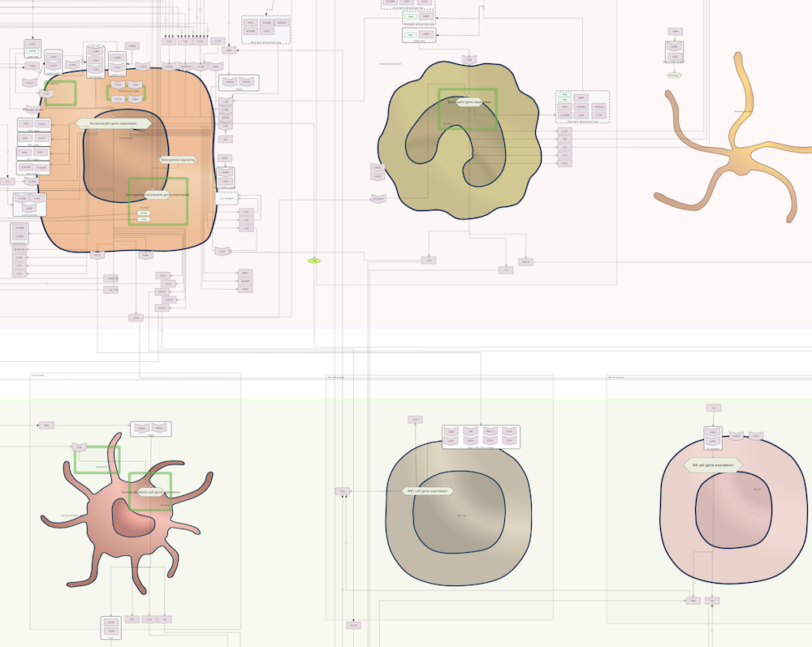Click the dashed complex box above keratinocyte

[x=266, y=30]
